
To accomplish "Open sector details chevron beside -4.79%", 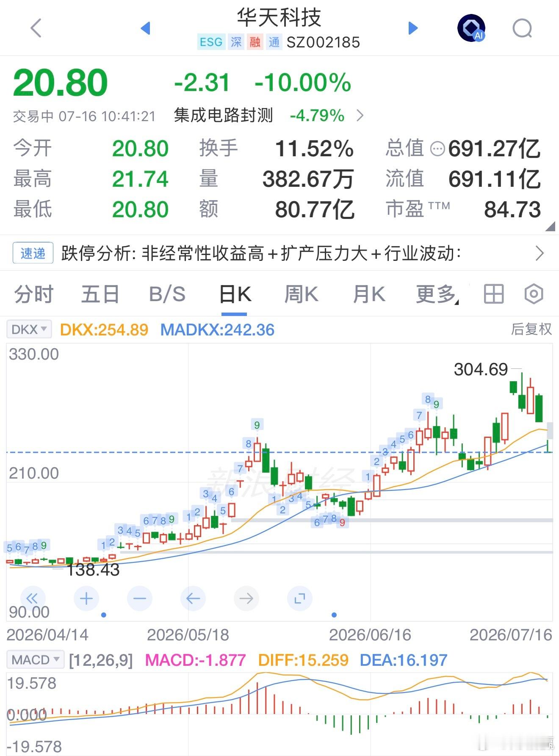I will point(360,115).
